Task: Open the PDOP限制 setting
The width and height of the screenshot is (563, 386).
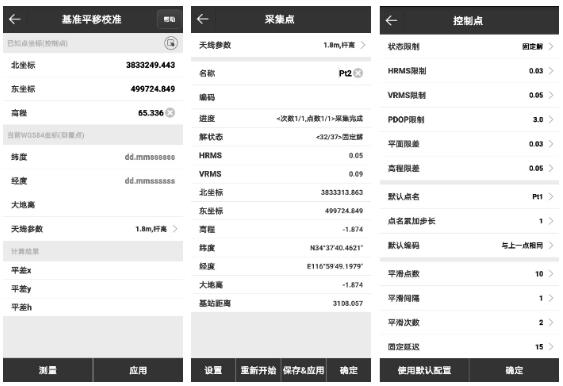Action: pyautogui.click(x=469, y=120)
